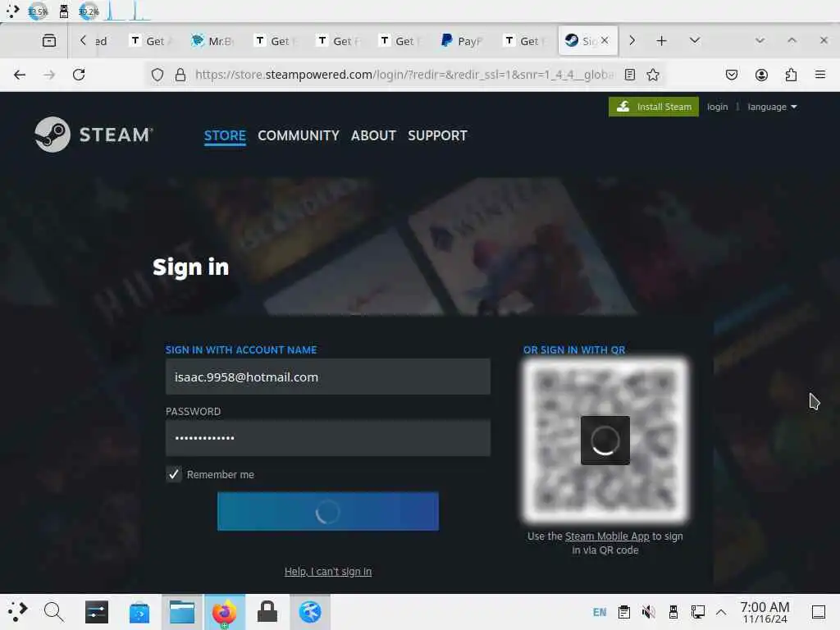The image size is (840, 630).
Task: Click the site padlock security icon
Action: point(180,75)
